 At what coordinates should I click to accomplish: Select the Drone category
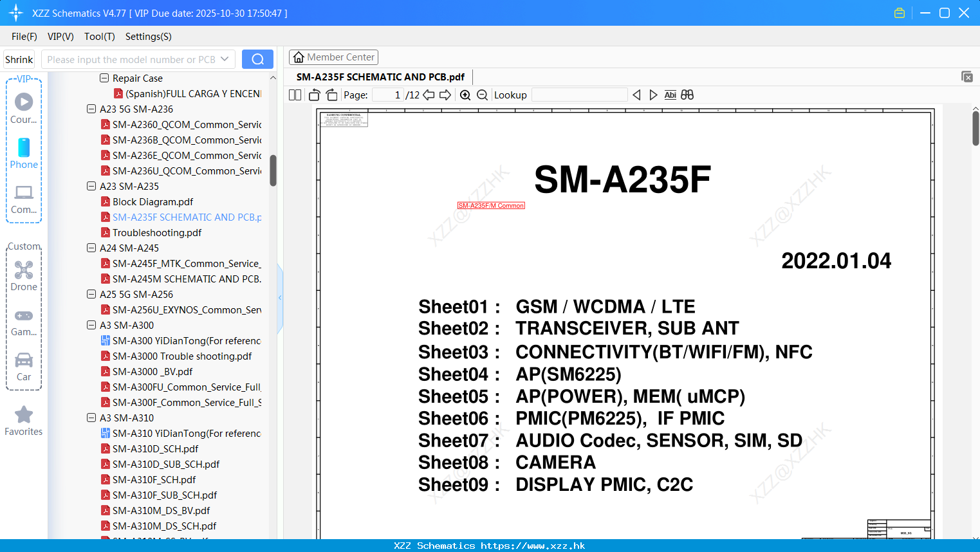click(24, 276)
